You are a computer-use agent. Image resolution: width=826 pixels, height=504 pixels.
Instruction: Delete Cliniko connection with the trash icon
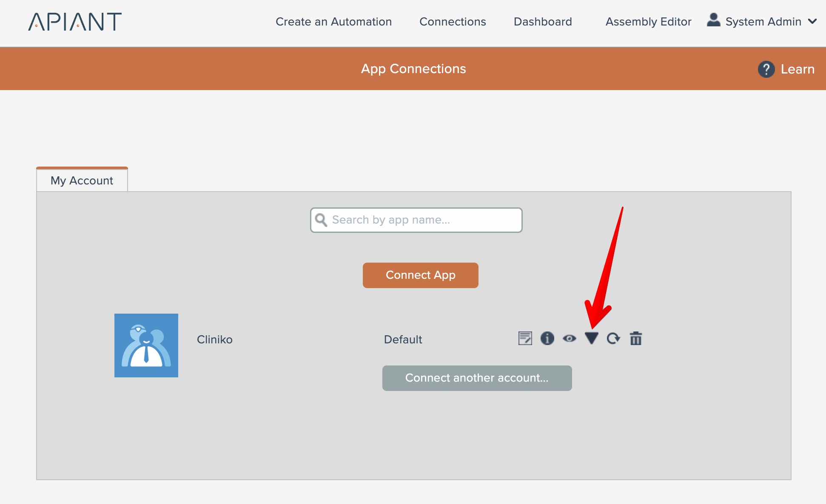(636, 338)
